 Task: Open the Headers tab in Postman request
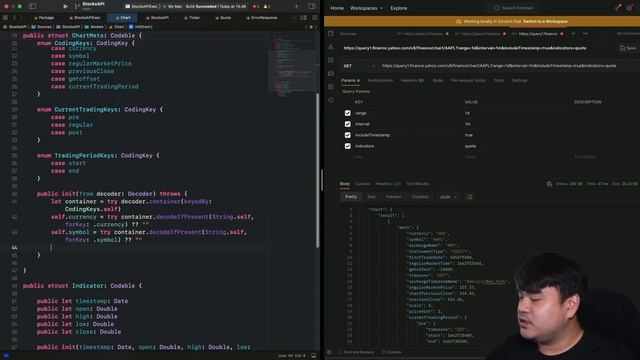point(412,80)
